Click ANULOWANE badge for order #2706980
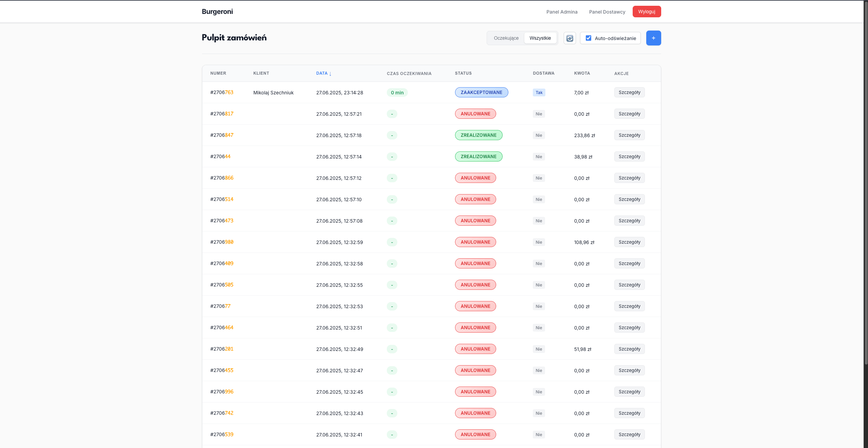The image size is (868, 448). click(475, 242)
